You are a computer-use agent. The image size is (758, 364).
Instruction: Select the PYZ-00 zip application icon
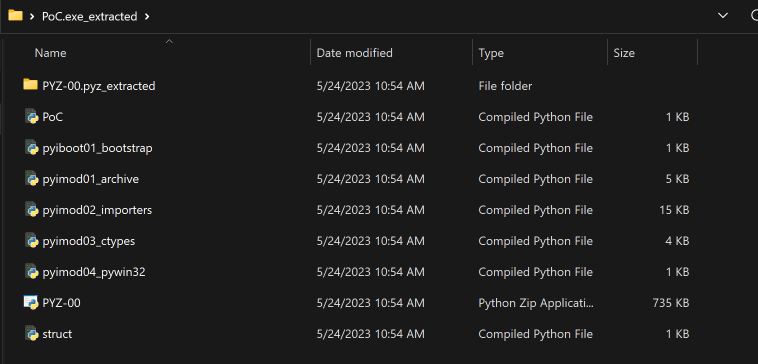[31, 303]
